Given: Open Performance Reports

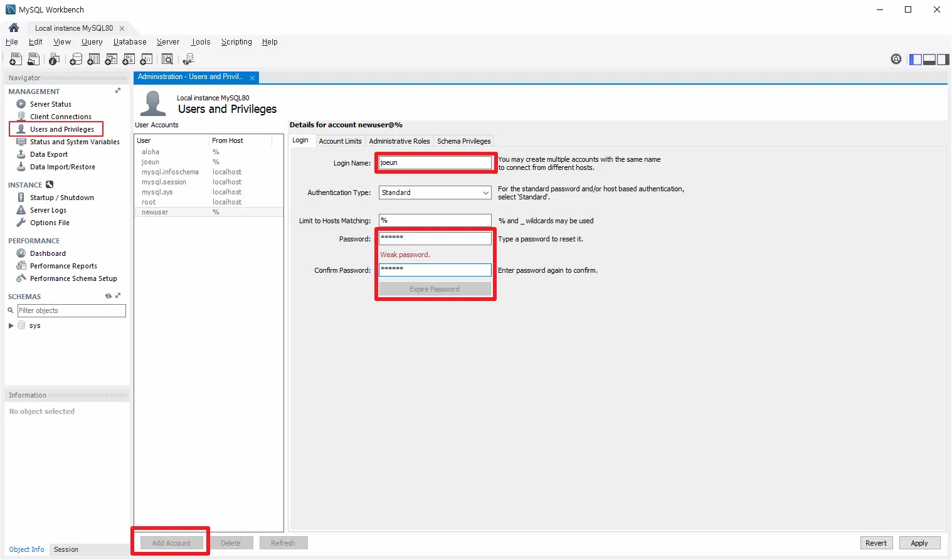Looking at the screenshot, I should (63, 266).
